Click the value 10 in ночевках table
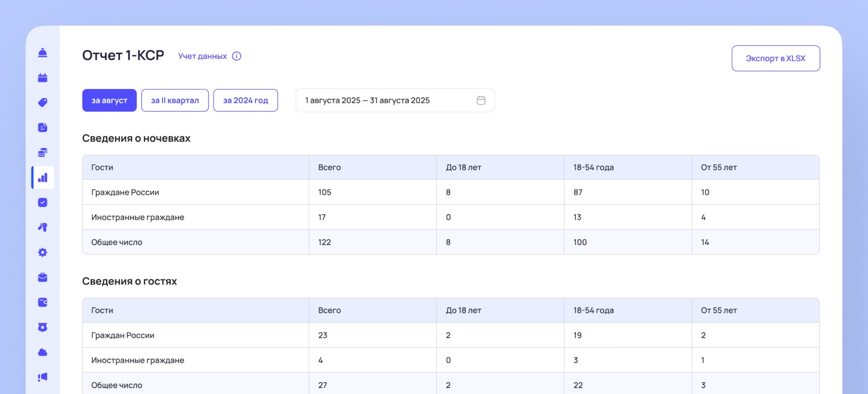 705,193
